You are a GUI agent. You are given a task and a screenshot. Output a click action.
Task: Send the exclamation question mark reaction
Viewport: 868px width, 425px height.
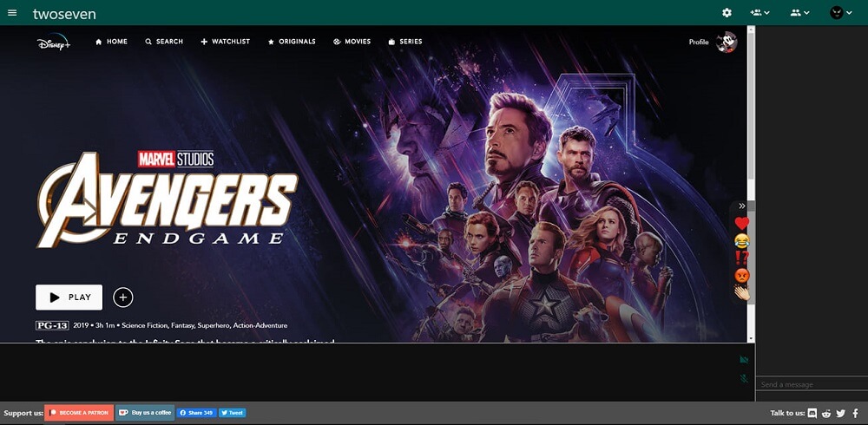pos(742,258)
